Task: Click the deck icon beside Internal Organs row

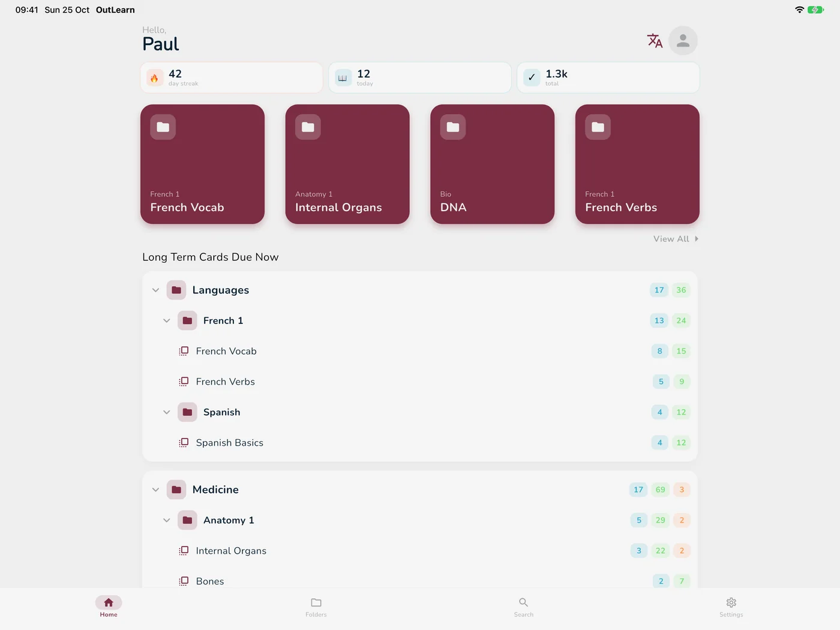Action: point(184,551)
